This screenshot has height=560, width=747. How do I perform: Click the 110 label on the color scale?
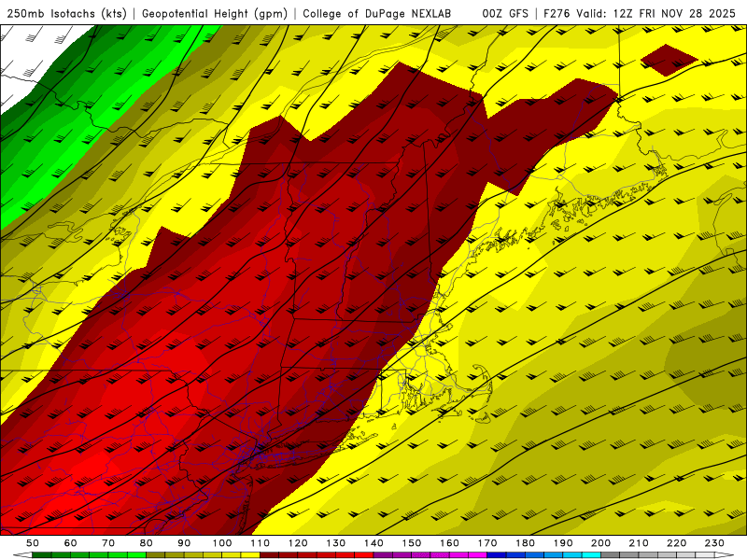point(260,543)
